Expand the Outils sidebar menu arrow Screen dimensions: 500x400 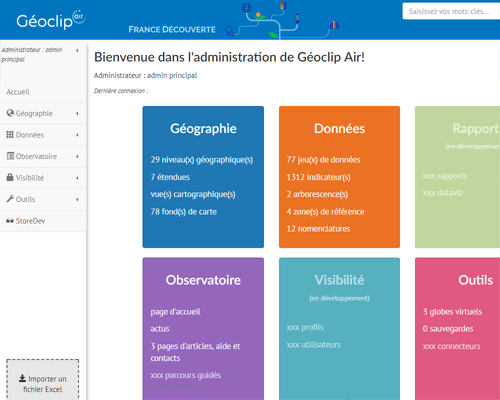point(77,199)
